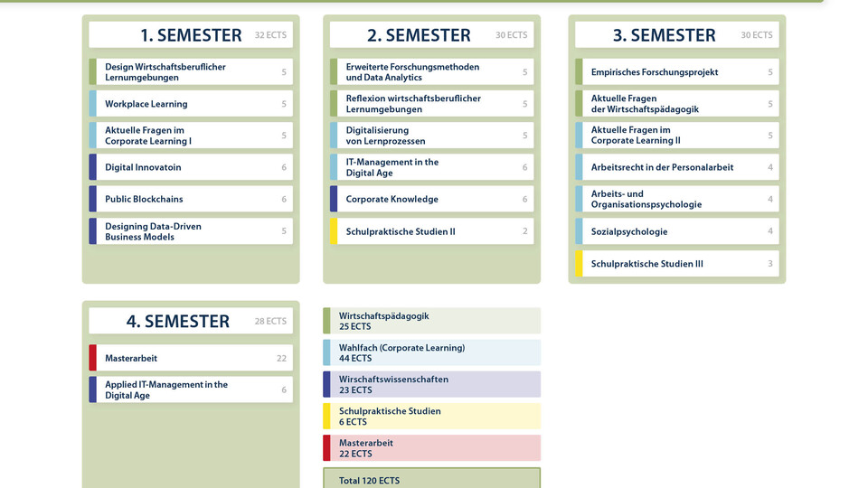Click the Sozialpsychologie course box

coord(677,231)
